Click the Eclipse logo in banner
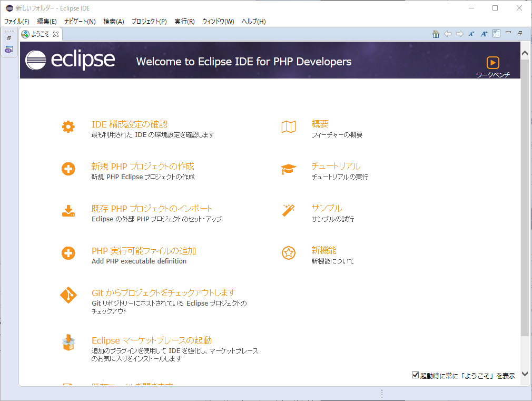This screenshot has height=401, width=532. [x=70, y=60]
